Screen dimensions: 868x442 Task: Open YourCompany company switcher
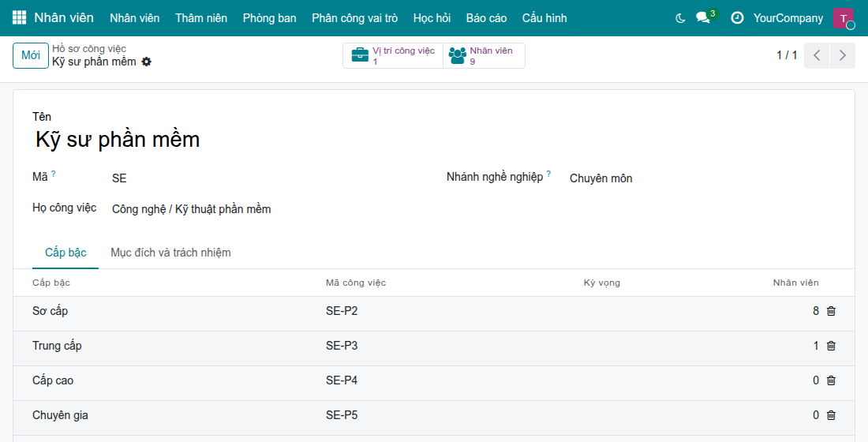tap(788, 18)
